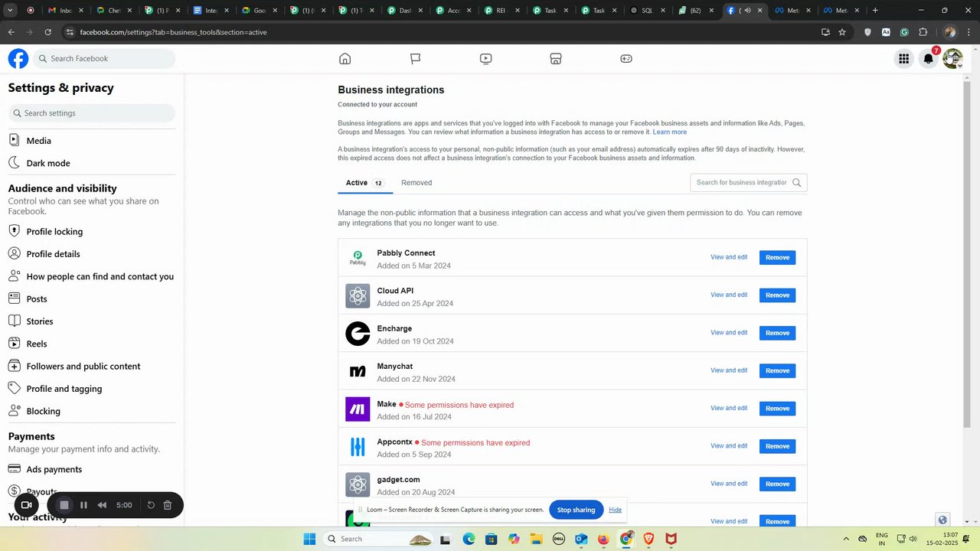This screenshot has width=980, height=551.
Task: Toggle Loom camera icon
Action: (26, 505)
